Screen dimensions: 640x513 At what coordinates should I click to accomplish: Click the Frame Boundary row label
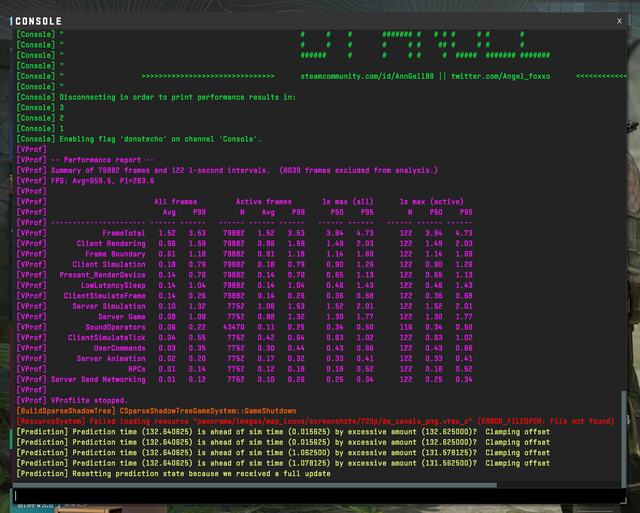(x=115, y=254)
